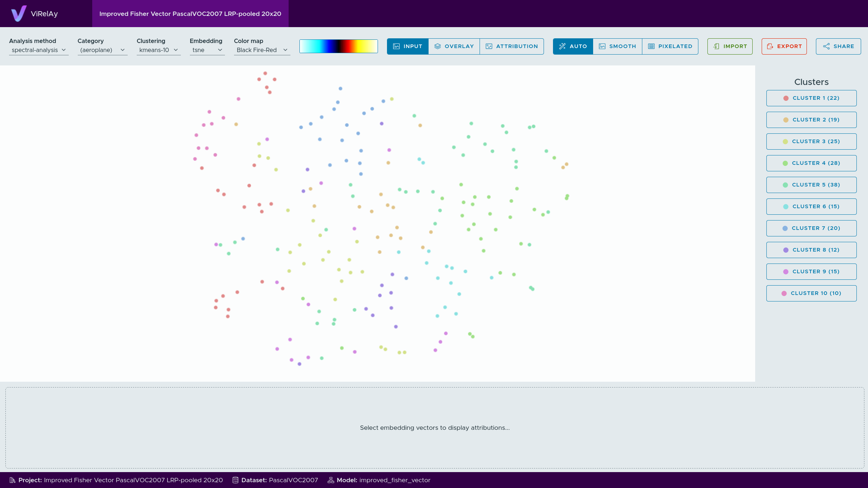Click the Smooth rendering icon
The height and width of the screenshot is (488, 868).
click(x=602, y=46)
